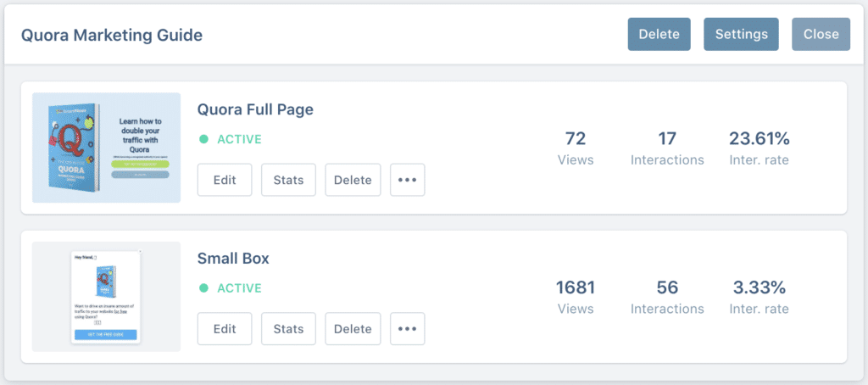This screenshot has height=385, width=868.
Task: Open Settings for Quora Marketing Guide
Action: tap(741, 35)
